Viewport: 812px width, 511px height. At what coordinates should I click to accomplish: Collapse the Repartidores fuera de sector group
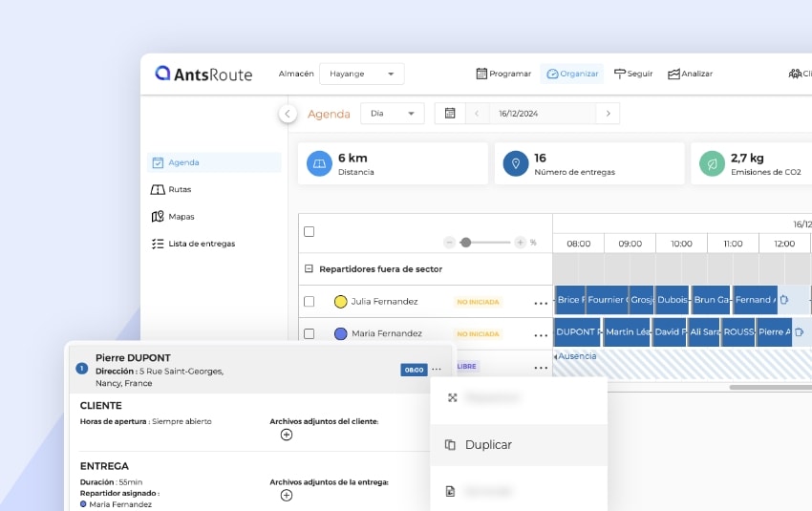point(309,269)
